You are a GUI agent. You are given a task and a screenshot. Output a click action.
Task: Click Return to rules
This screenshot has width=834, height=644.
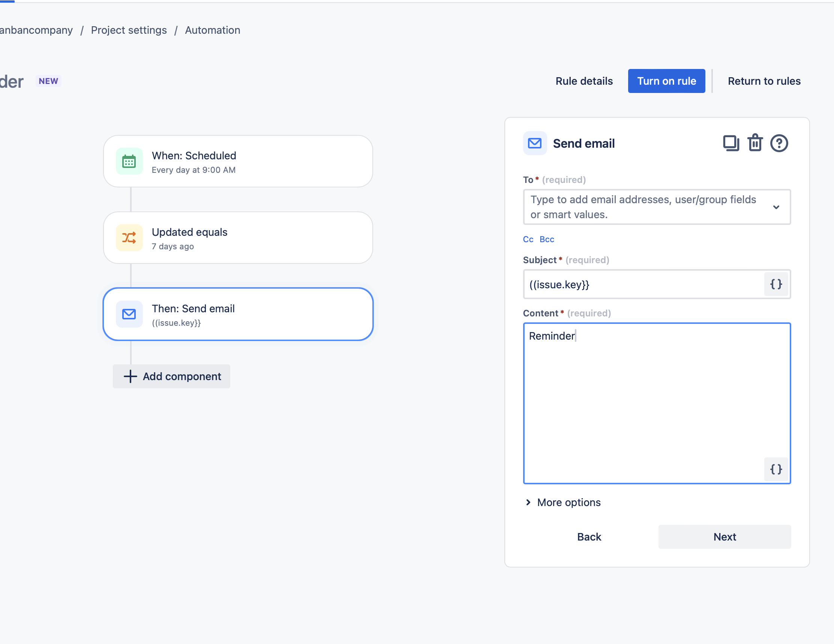764,81
